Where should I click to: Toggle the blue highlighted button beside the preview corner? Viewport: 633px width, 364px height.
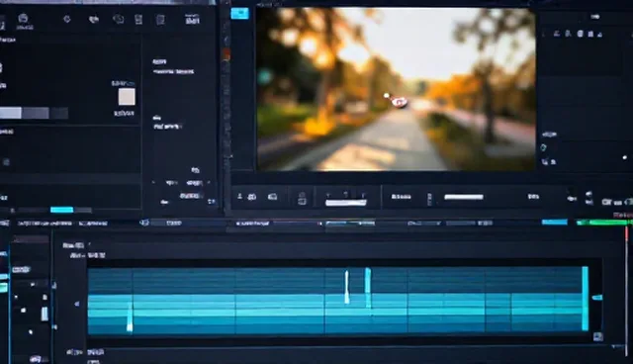point(239,13)
